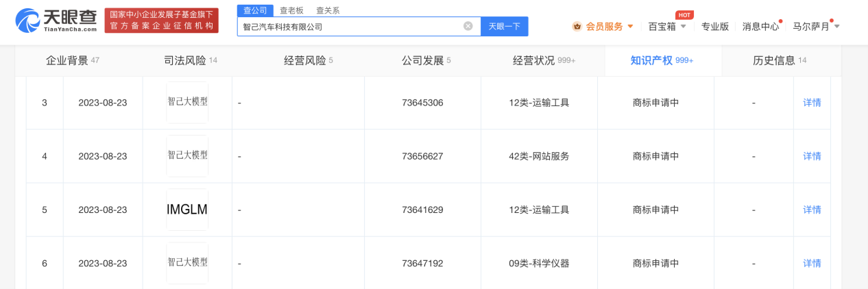Click the crown icon beside 会员服务
Viewport: 868px width, 289px height.
[x=577, y=26]
